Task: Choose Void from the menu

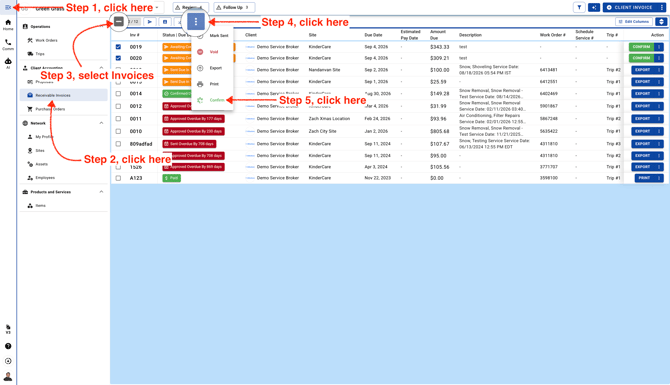Action: click(x=213, y=52)
